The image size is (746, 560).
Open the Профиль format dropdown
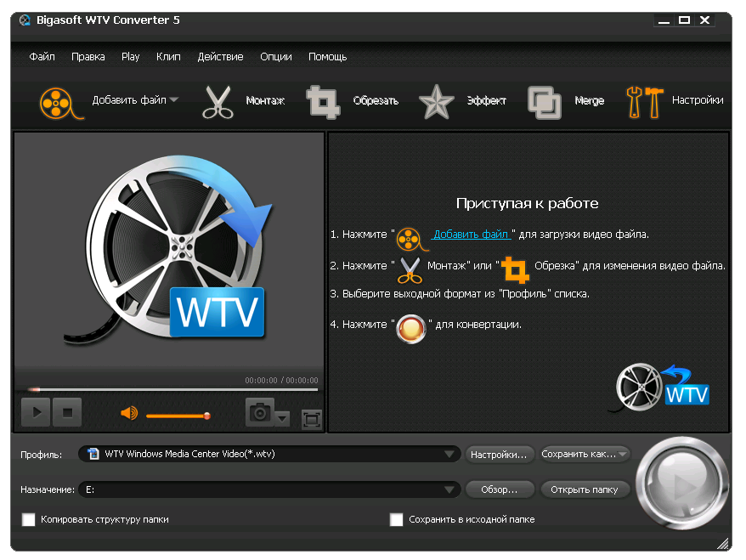click(448, 454)
